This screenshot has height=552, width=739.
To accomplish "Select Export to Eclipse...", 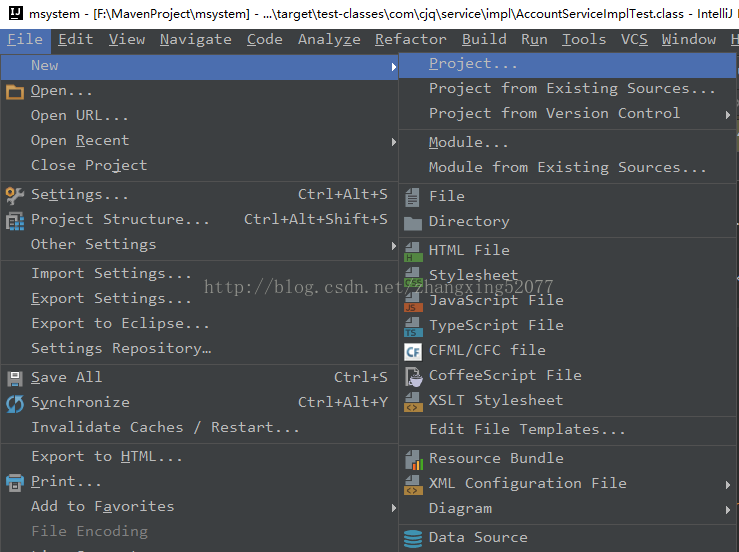I will click(199, 324).
